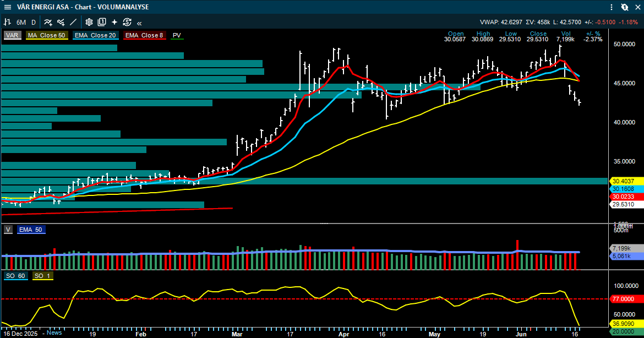Open SO 60 oscillator settings
This screenshot has height=338, width=644.
point(15,276)
